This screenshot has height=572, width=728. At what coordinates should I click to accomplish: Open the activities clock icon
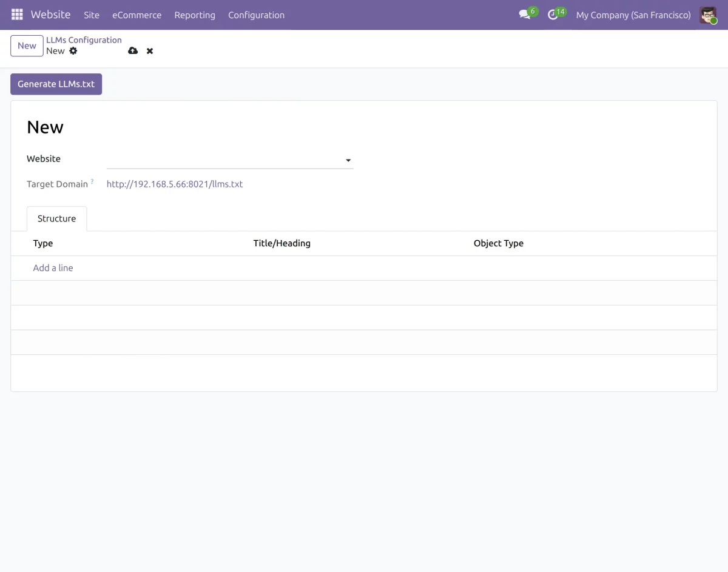coord(553,15)
